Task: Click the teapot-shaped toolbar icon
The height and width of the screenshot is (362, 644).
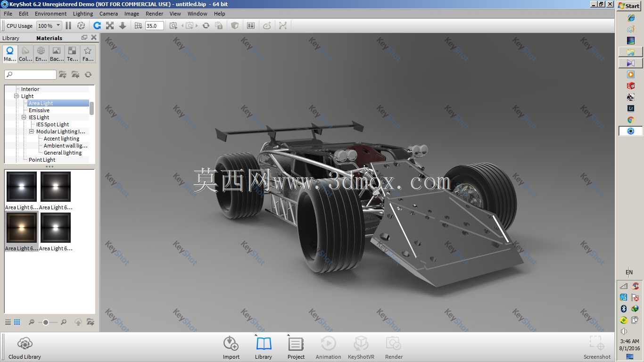Action: [x=267, y=25]
